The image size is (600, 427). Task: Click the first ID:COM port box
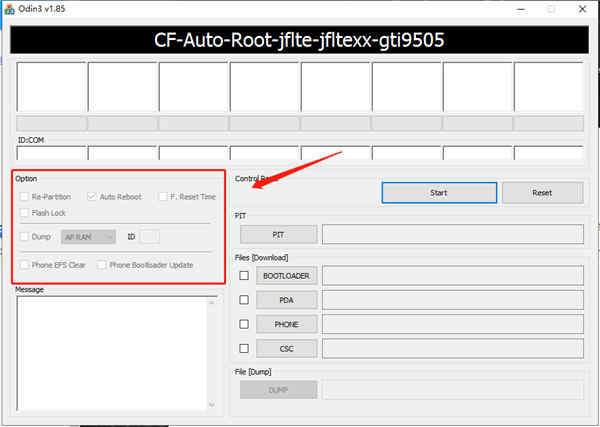(x=52, y=153)
